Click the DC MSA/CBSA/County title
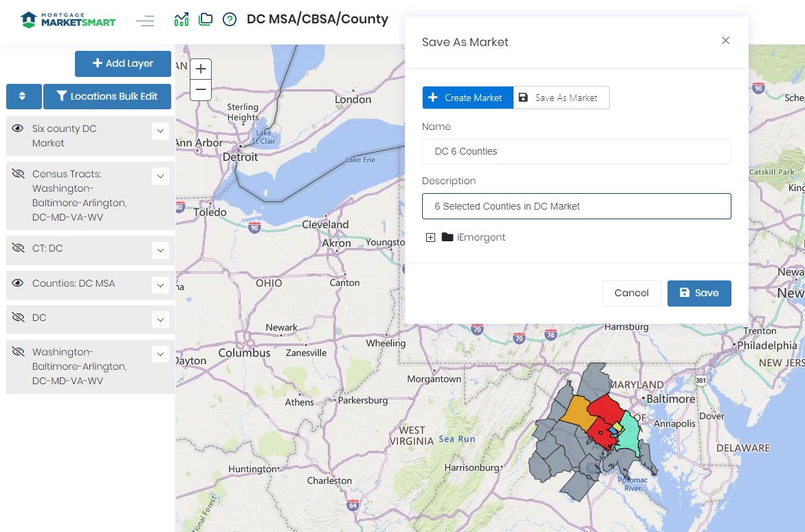805x532 pixels. pyautogui.click(x=318, y=19)
